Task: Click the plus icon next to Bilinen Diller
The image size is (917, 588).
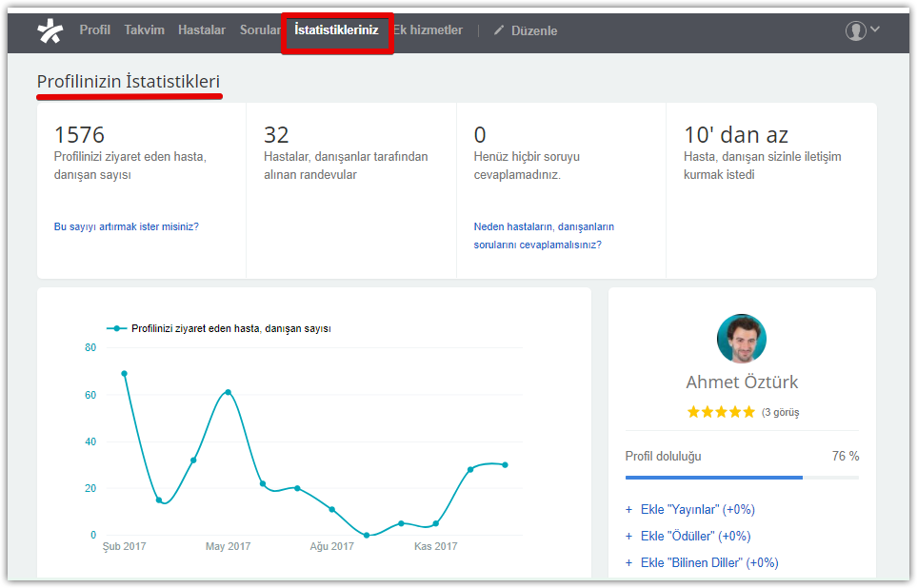Action: point(628,563)
